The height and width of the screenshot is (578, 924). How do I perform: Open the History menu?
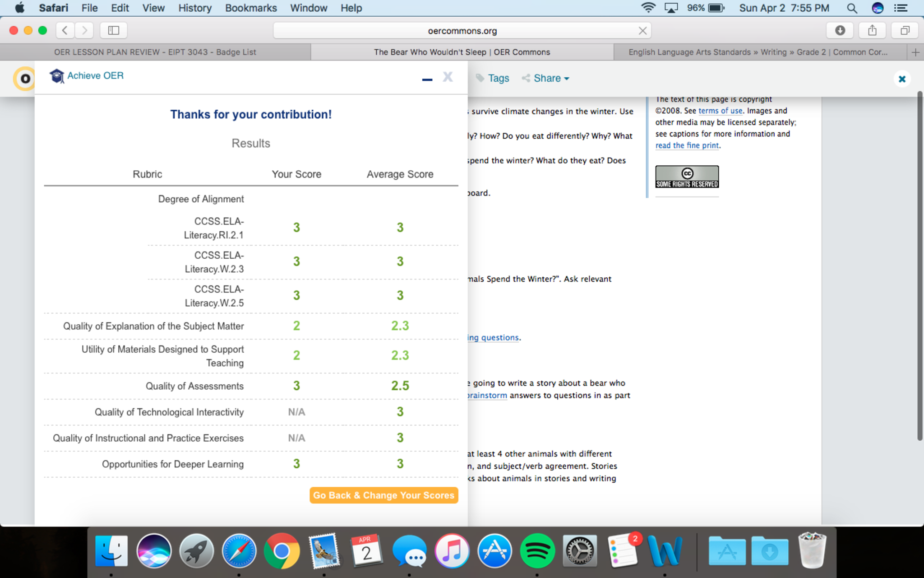[194, 8]
